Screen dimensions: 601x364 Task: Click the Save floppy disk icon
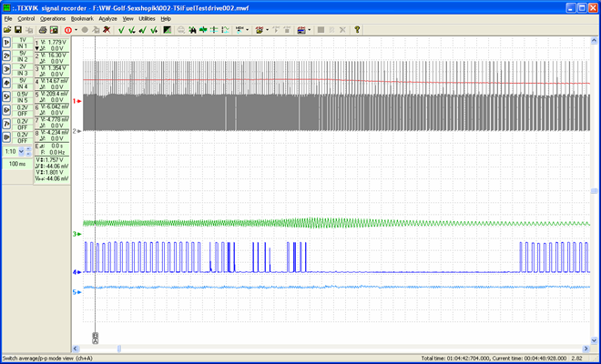pyautogui.click(x=19, y=30)
